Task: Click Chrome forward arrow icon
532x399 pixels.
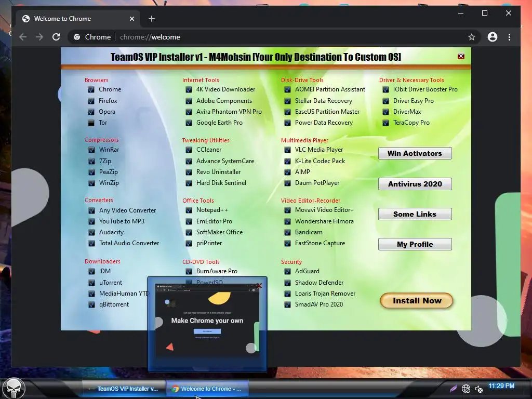Action: point(39,37)
